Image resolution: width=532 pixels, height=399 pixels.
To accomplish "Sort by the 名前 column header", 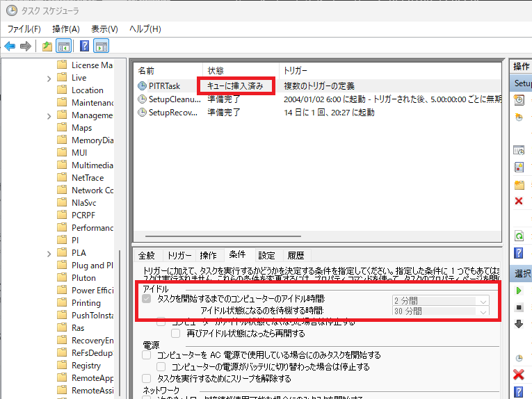I will [x=168, y=70].
